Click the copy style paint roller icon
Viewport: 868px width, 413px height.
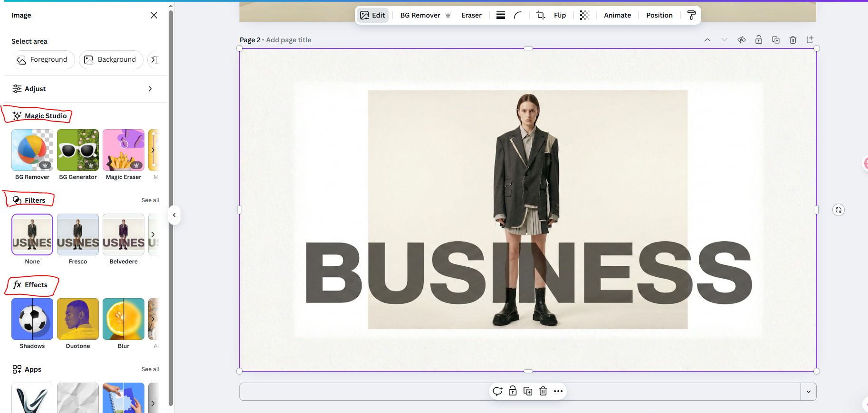tap(692, 15)
